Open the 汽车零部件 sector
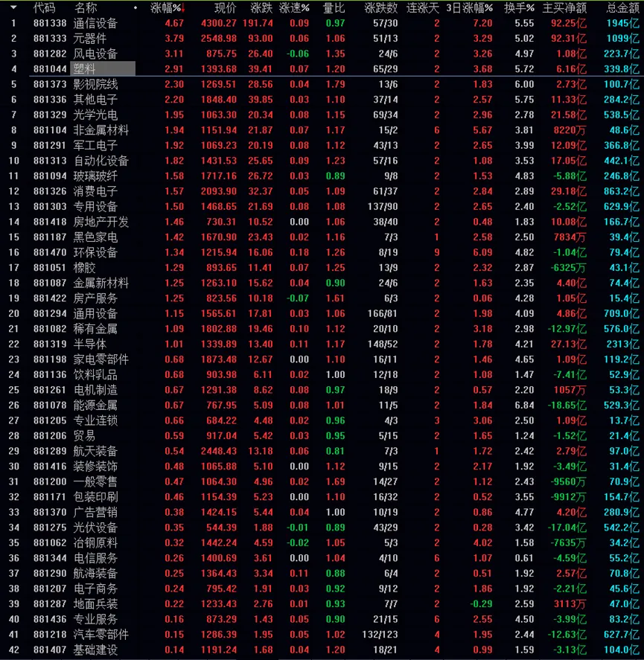This screenshot has height=660, width=644. (101, 635)
